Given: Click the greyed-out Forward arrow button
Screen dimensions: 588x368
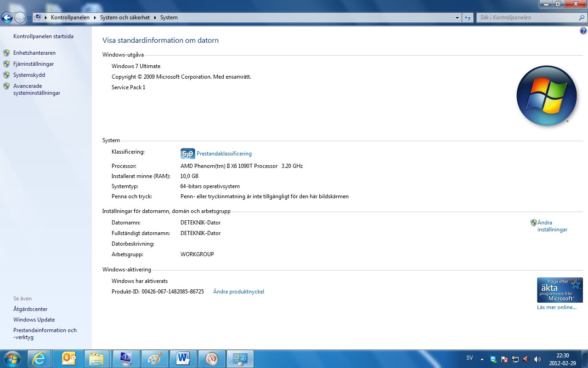Looking at the screenshot, I should (20, 17).
